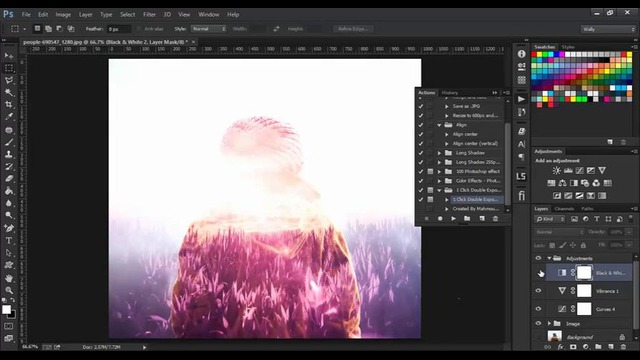
Task: Switch to the History tab
Action: [x=450, y=93]
